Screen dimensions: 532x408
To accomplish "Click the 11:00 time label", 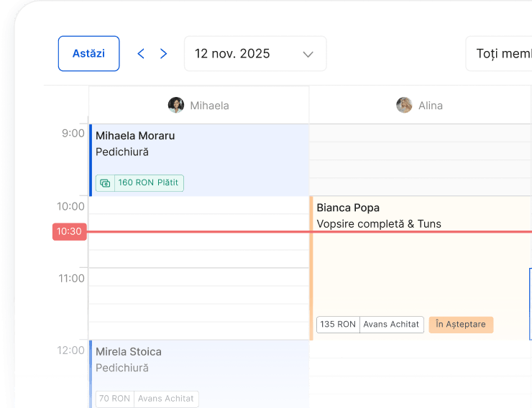I will 71,279.
